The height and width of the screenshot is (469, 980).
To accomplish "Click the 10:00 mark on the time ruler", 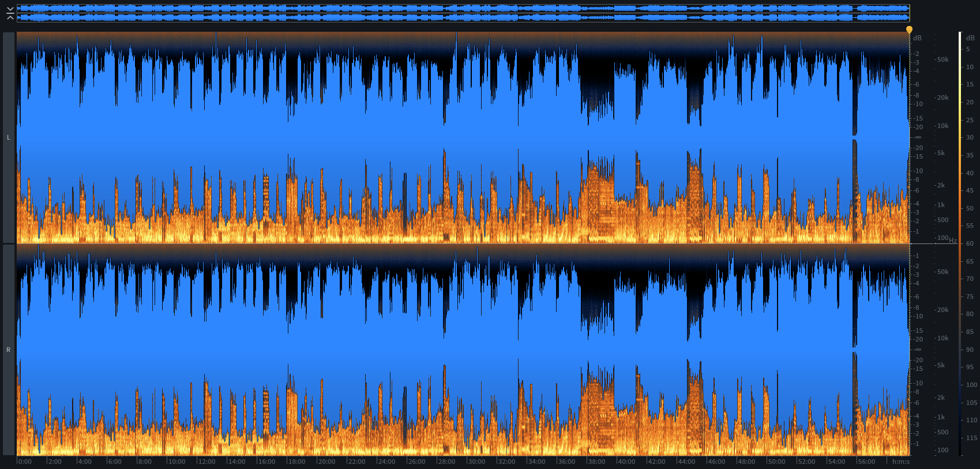I will (177, 462).
